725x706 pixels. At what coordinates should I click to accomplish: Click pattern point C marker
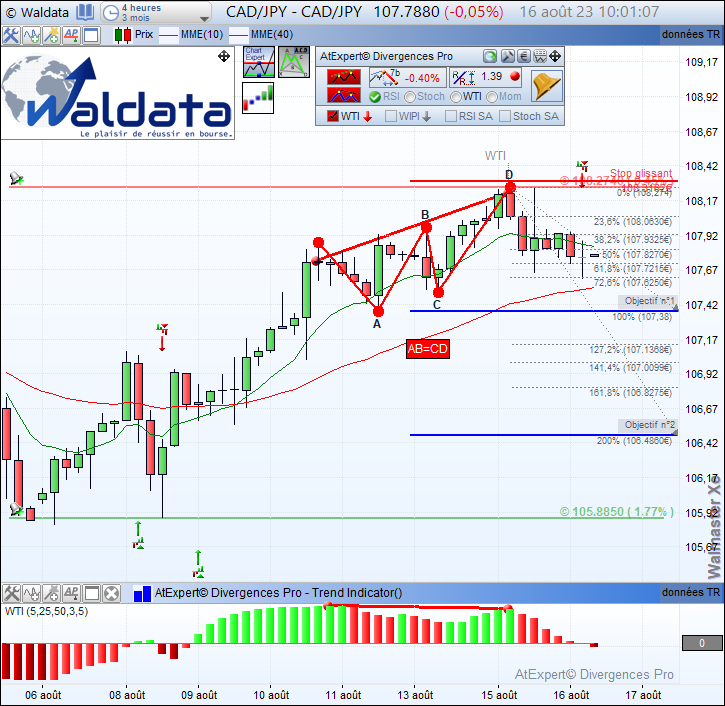438,293
